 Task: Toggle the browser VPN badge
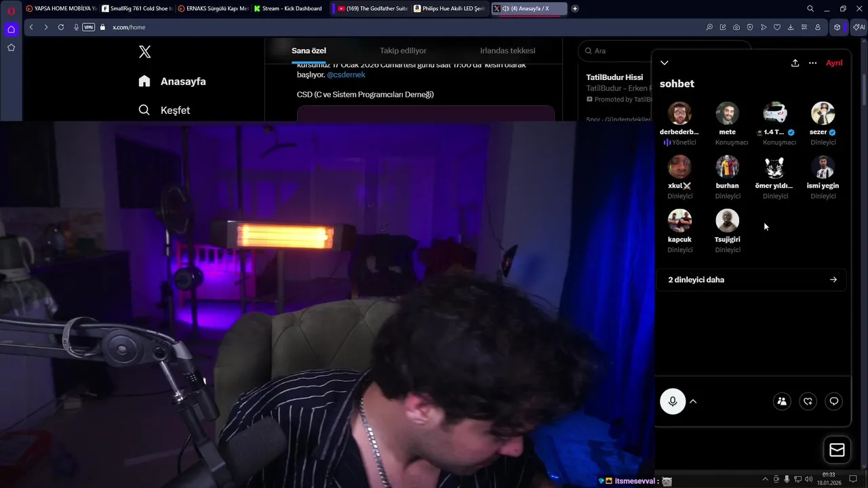click(x=88, y=27)
